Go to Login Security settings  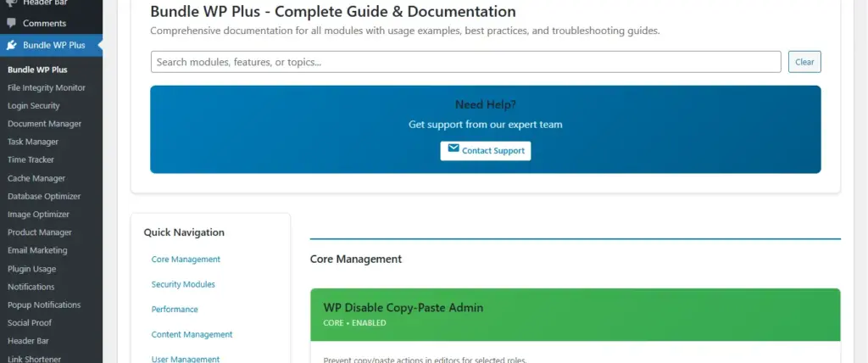tap(34, 106)
